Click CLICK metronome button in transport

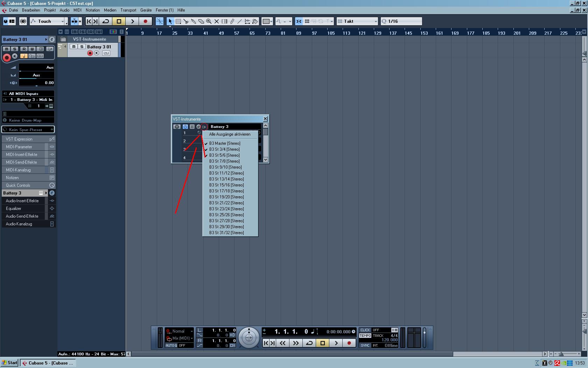(x=365, y=330)
